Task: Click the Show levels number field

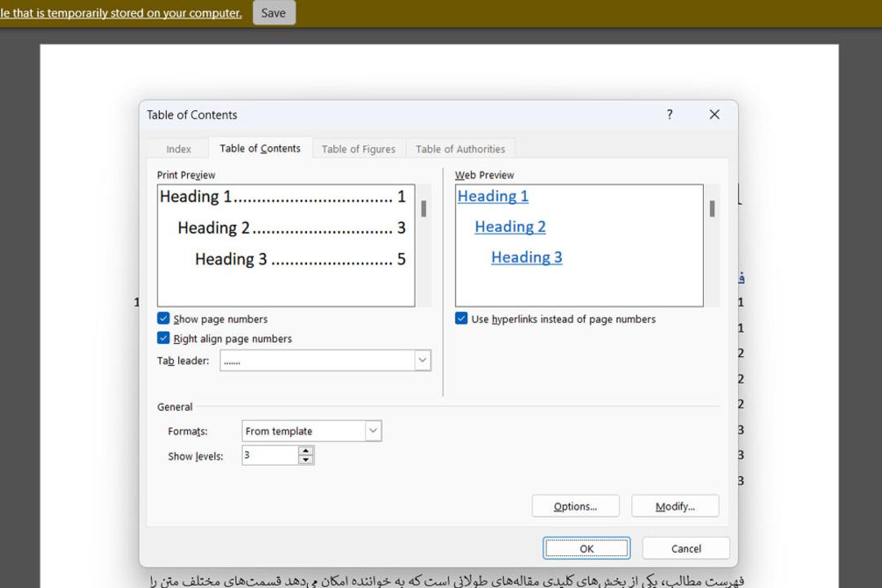Action: 270,455
